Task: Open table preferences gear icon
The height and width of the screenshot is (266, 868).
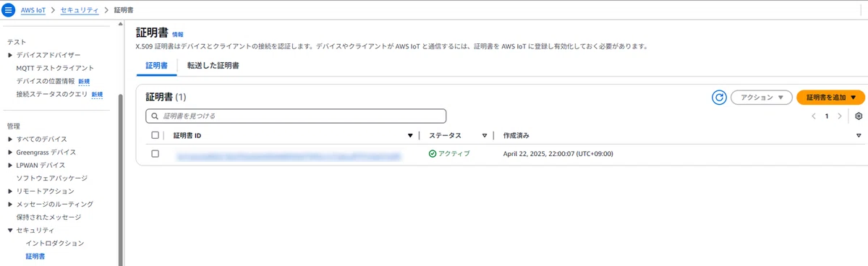Action: coord(859,116)
